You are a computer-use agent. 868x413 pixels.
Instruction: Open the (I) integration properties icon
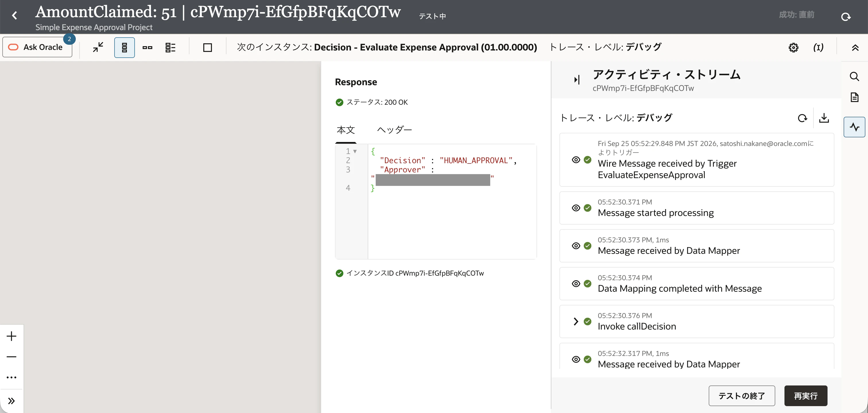coord(818,47)
